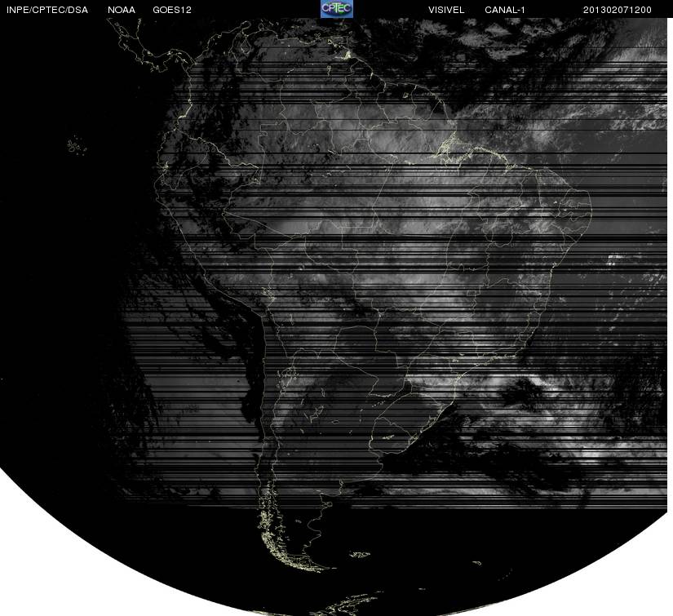Click the VISIVEL label in the header

tap(446, 10)
